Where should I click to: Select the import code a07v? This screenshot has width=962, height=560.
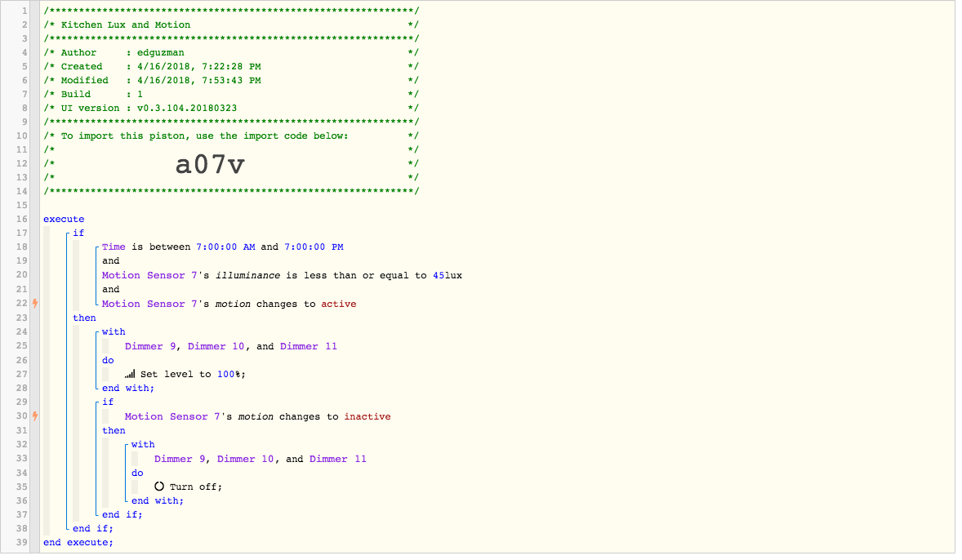click(x=210, y=165)
